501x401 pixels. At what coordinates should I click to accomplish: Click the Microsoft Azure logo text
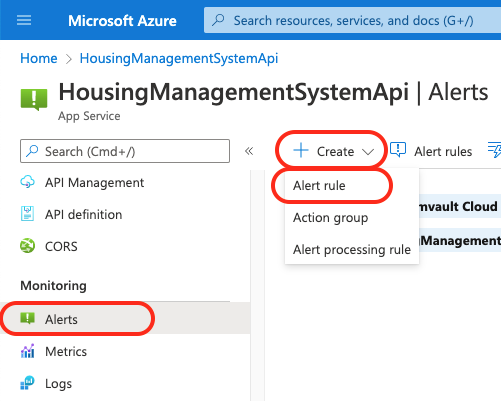[122, 21]
